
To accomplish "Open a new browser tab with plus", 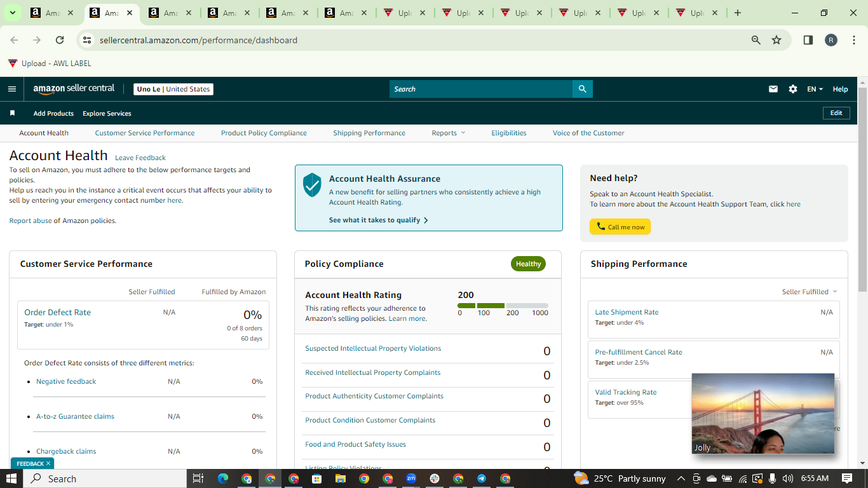I will pyautogui.click(x=738, y=13).
